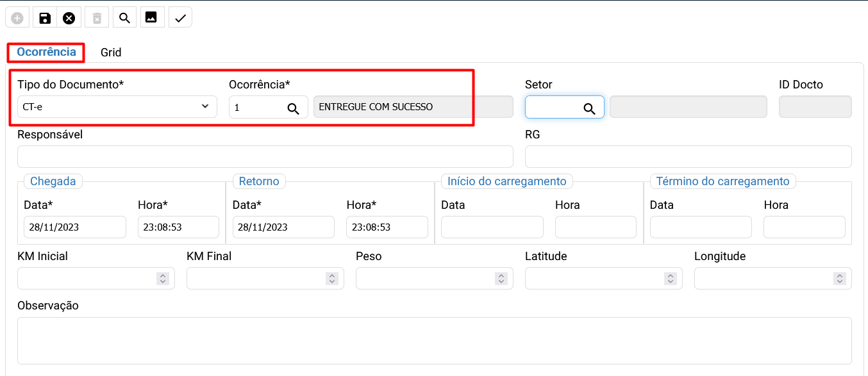The width and height of the screenshot is (868, 376).
Task: Click the Observação text area
Action: [434, 340]
